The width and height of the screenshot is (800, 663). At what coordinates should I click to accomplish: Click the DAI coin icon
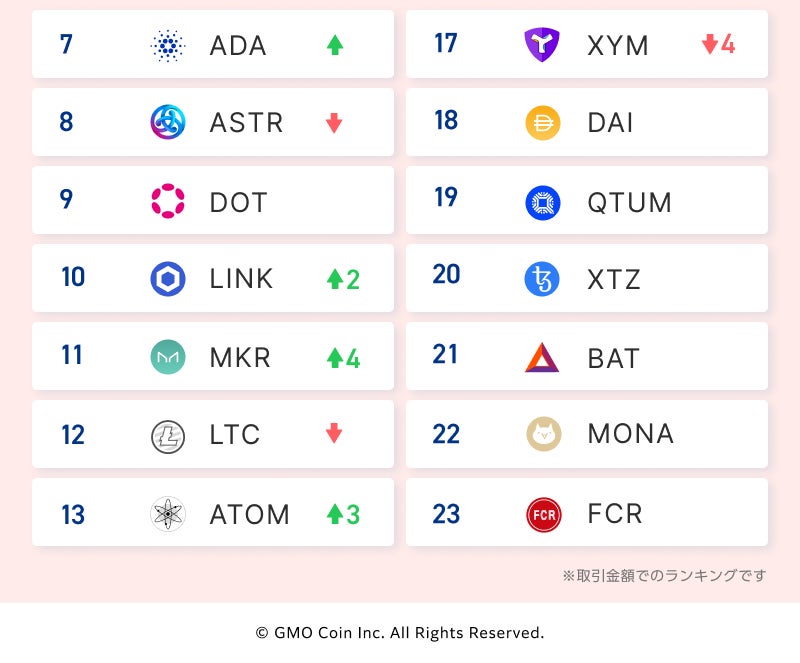coord(543,123)
